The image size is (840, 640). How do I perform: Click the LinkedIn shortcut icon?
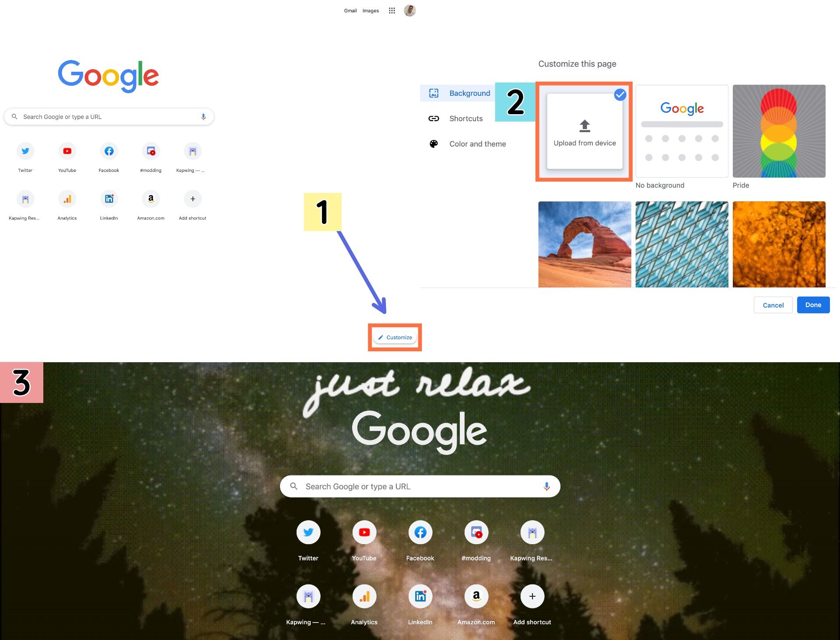pos(109,198)
